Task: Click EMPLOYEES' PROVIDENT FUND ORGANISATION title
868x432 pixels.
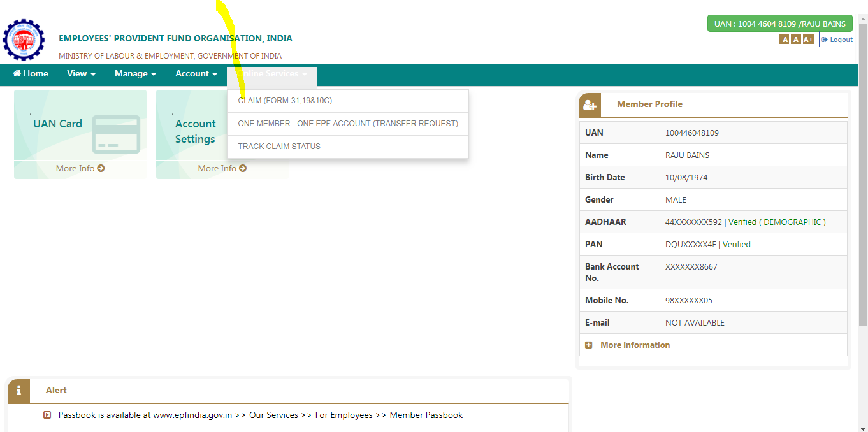Action: 176,39
